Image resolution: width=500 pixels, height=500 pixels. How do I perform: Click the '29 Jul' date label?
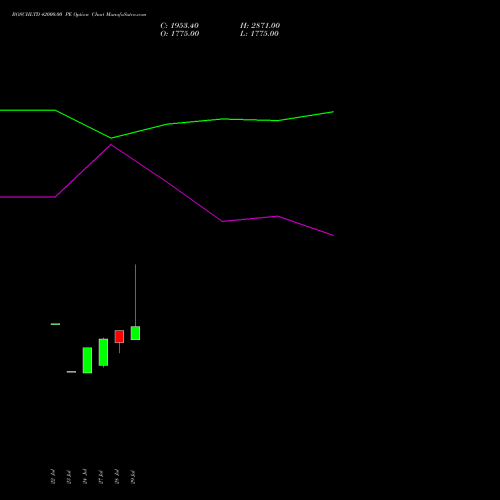click(133, 477)
